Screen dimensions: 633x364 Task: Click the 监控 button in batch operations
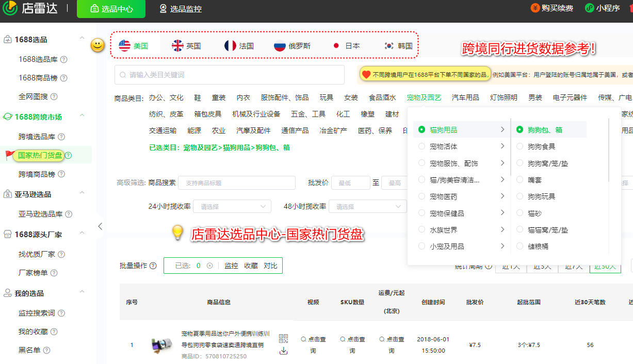click(230, 265)
